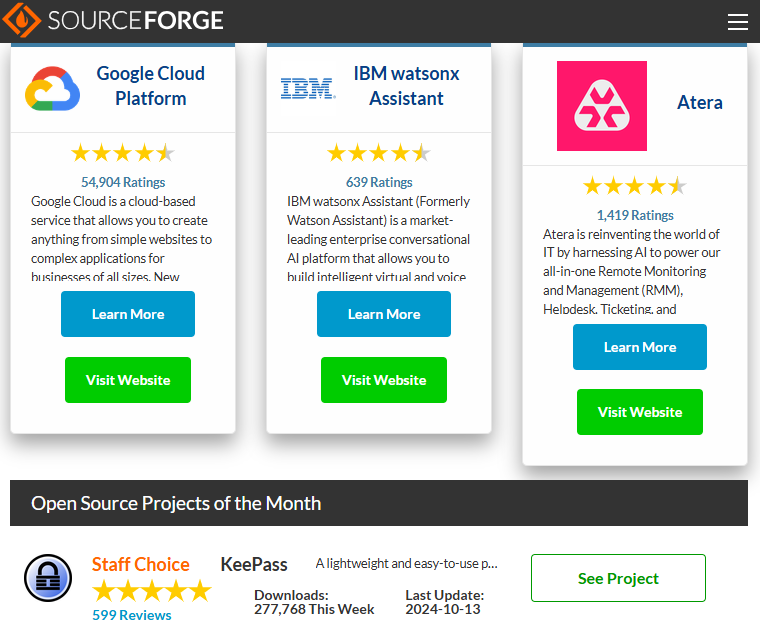Click Learn More for Google Cloud Platform
760x635 pixels.
coord(128,314)
